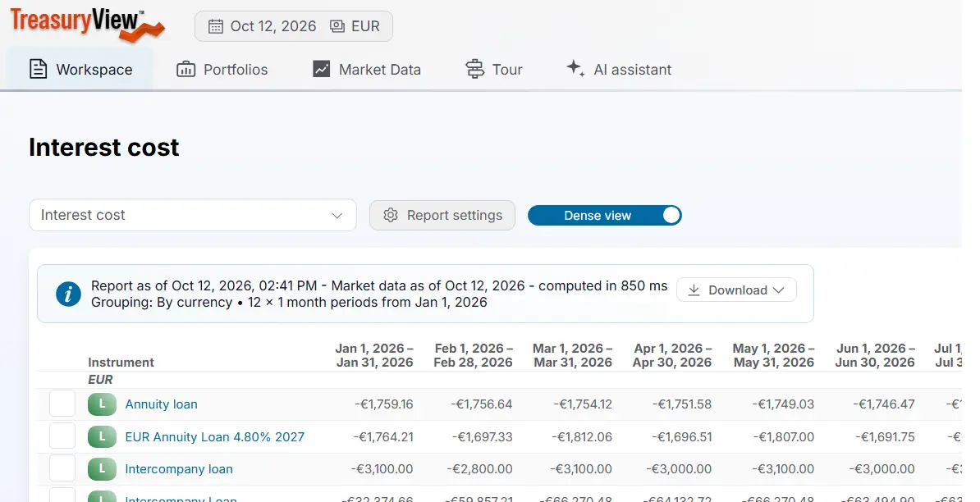This screenshot has width=980, height=502.
Task: Click the Portfolios briefcase icon
Action: (185, 69)
